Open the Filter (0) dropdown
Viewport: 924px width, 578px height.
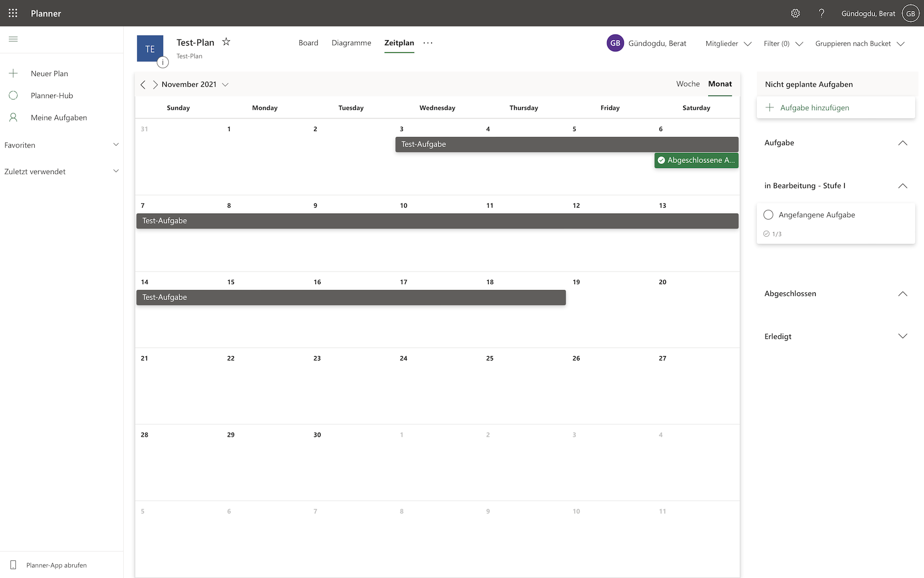tap(783, 43)
